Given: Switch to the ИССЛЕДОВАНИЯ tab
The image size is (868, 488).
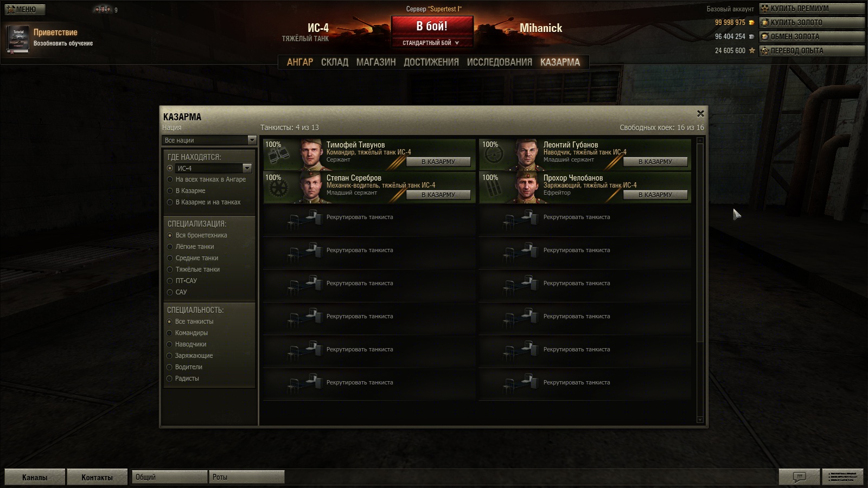Looking at the screenshot, I should coord(499,62).
